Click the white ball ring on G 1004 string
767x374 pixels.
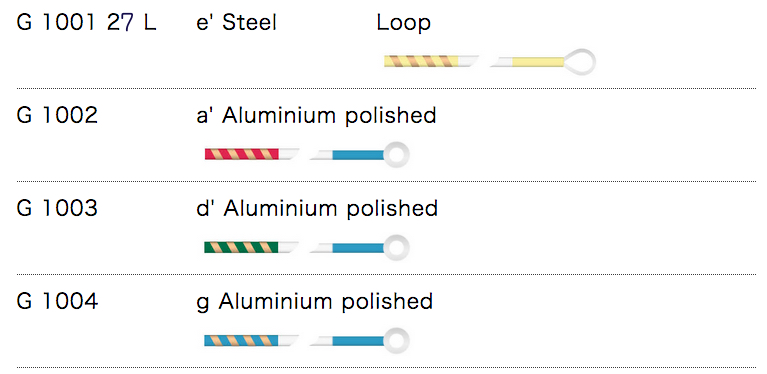tap(396, 340)
